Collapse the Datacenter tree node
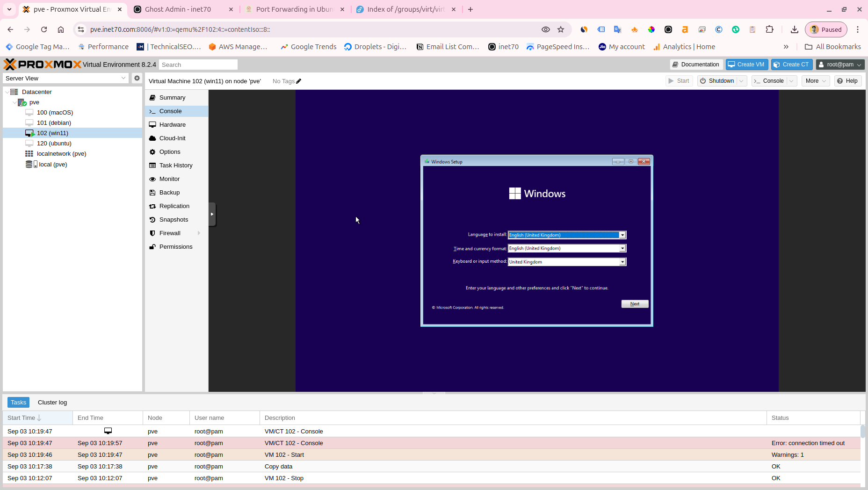868x490 pixels. pos(7,92)
